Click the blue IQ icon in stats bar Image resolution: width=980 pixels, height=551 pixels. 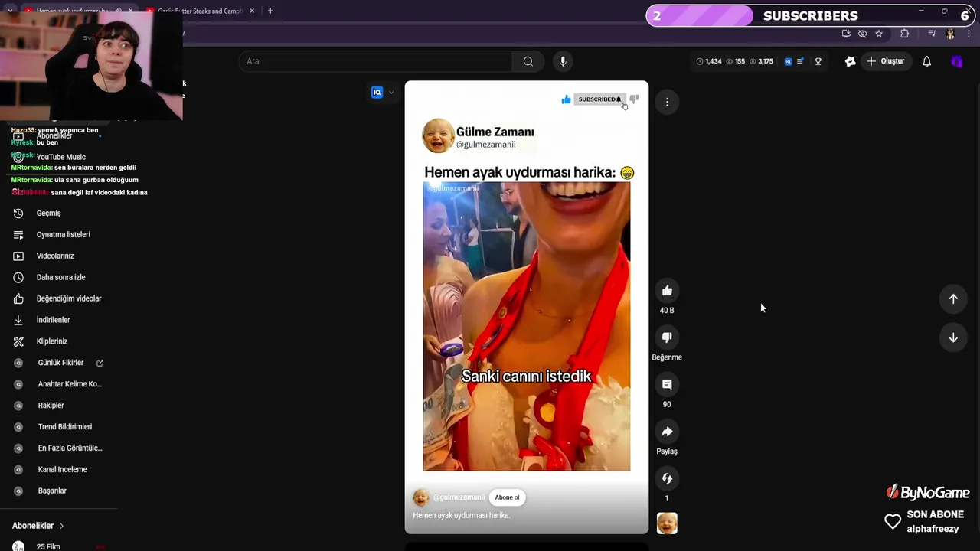(x=788, y=61)
